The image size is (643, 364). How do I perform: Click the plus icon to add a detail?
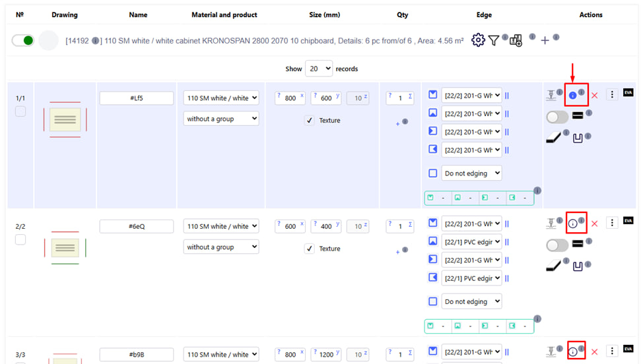(x=545, y=41)
